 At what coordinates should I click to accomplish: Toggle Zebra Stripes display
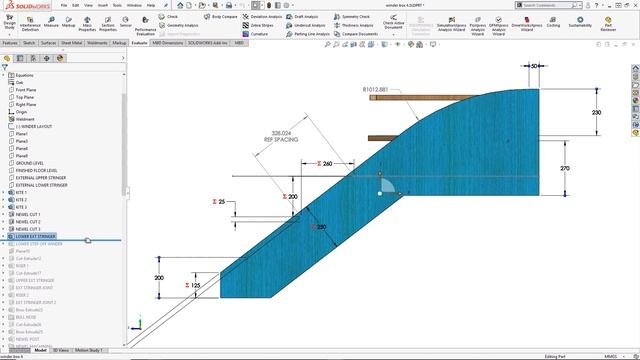258,25
